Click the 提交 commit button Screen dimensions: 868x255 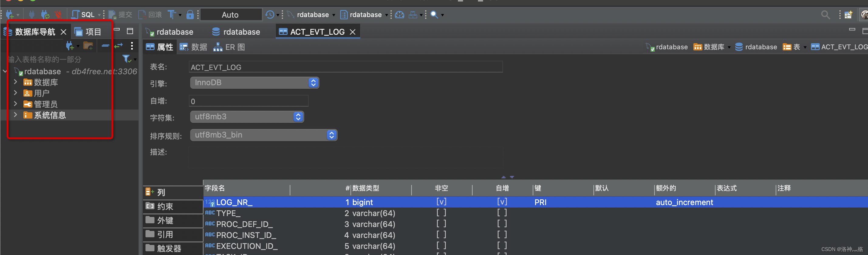click(x=120, y=15)
